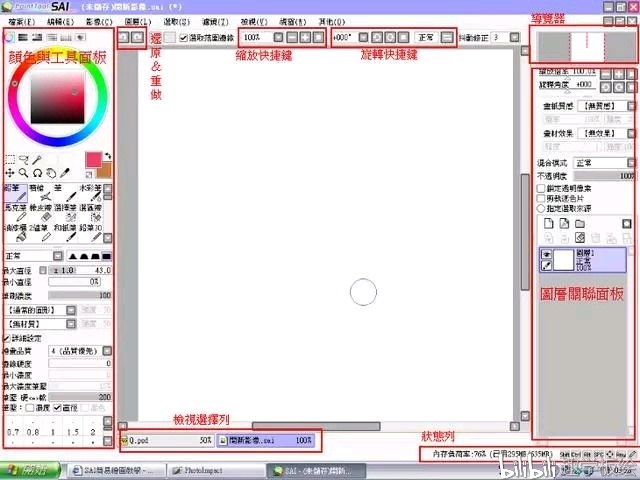Choose the 馬克筆 marker tool
The image size is (640, 480).
click(16, 212)
